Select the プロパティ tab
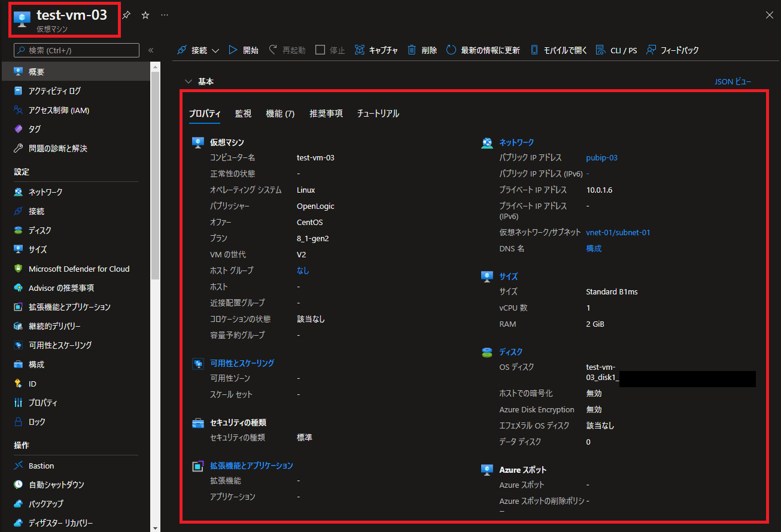Image resolution: width=781 pixels, height=532 pixels. (205, 114)
